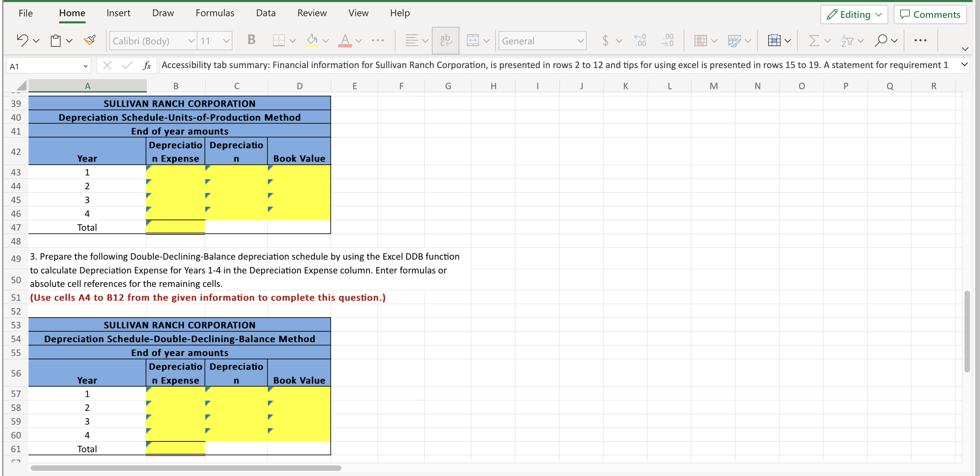Switch to the Insert tab
Screen dimensions: 980x476
pos(118,13)
